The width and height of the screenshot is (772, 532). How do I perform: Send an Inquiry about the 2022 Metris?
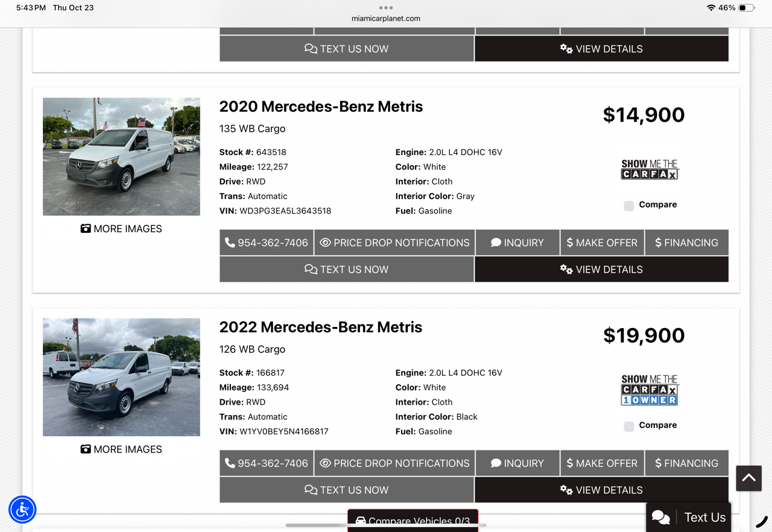click(x=517, y=463)
